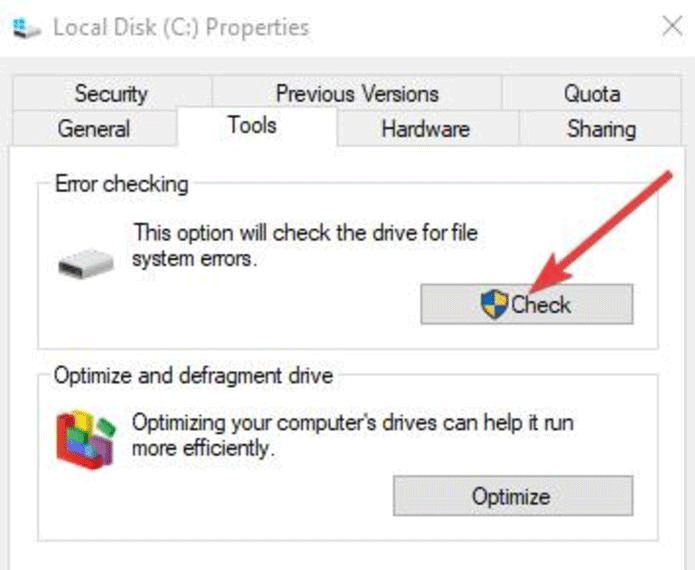Click the "Optimizing your computer's drives" description
695x570 pixels.
coord(352,435)
